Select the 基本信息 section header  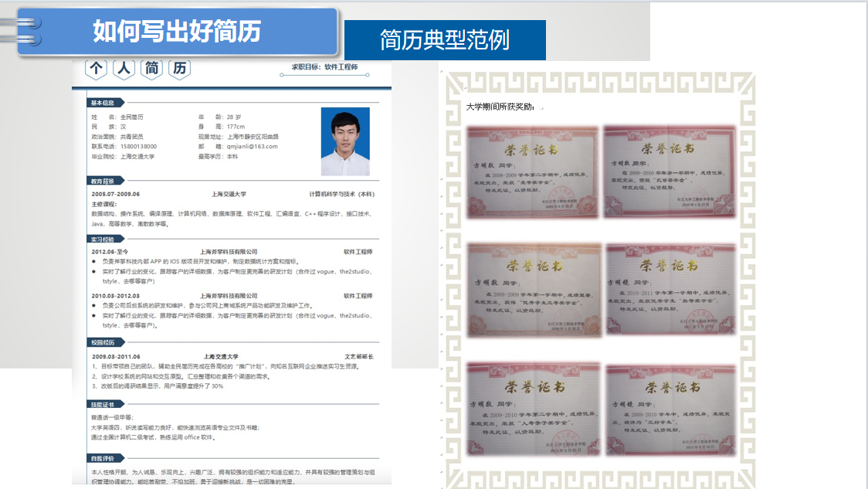tap(103, 103)
